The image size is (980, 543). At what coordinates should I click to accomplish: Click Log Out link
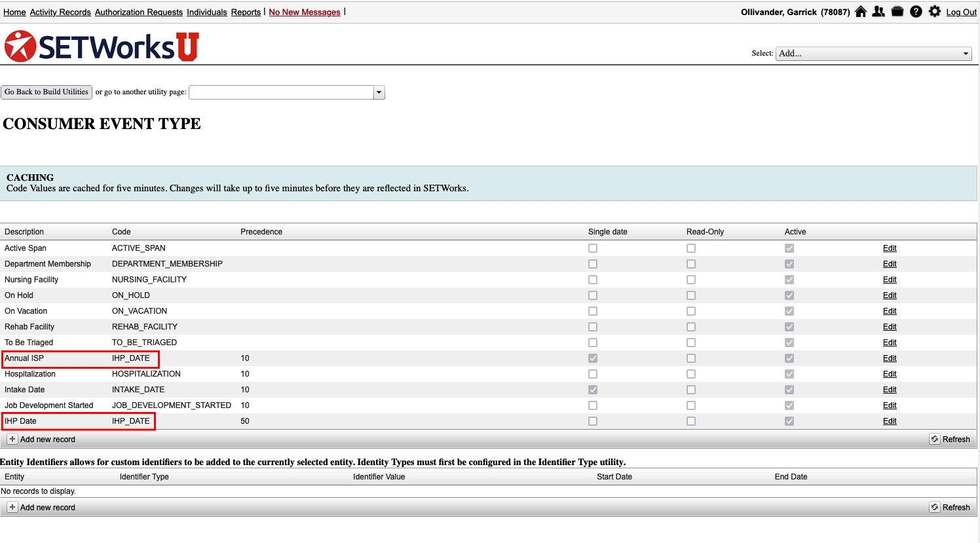tap(961, 12)
